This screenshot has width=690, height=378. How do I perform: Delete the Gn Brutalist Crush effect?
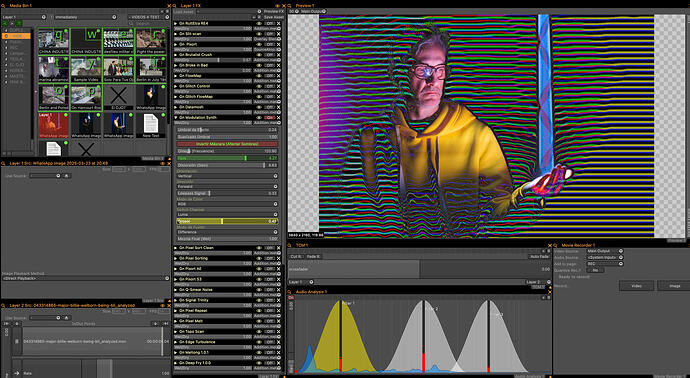coord(278,55)
